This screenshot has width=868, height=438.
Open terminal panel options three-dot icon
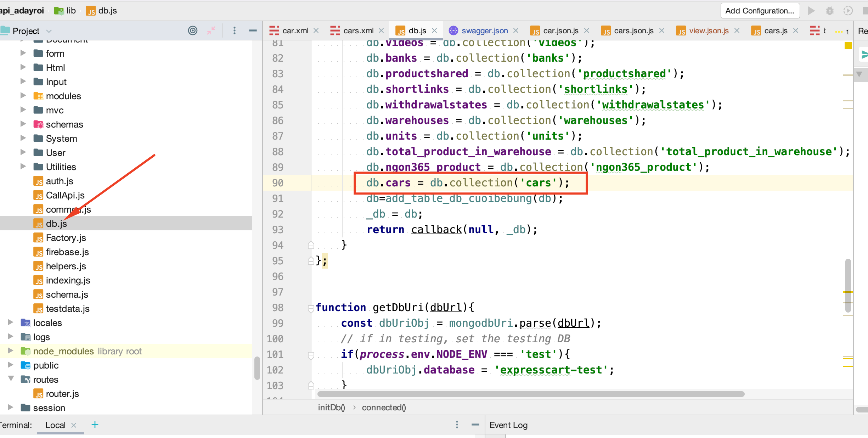coord(457,425)
